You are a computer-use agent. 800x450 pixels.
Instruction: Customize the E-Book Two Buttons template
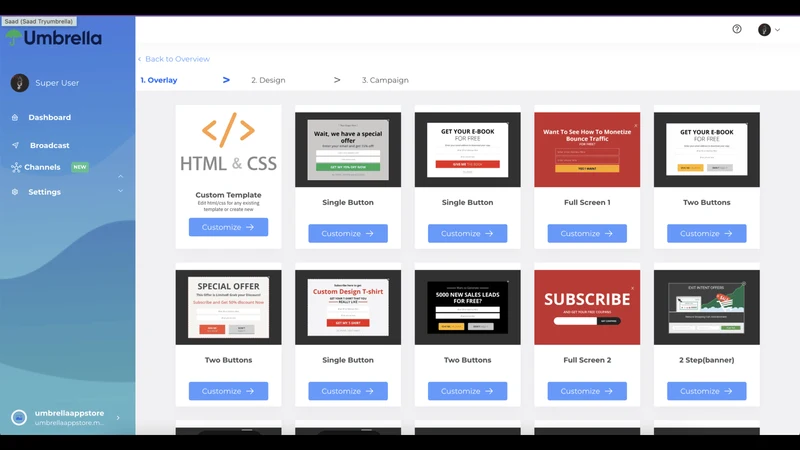[707, 233]
